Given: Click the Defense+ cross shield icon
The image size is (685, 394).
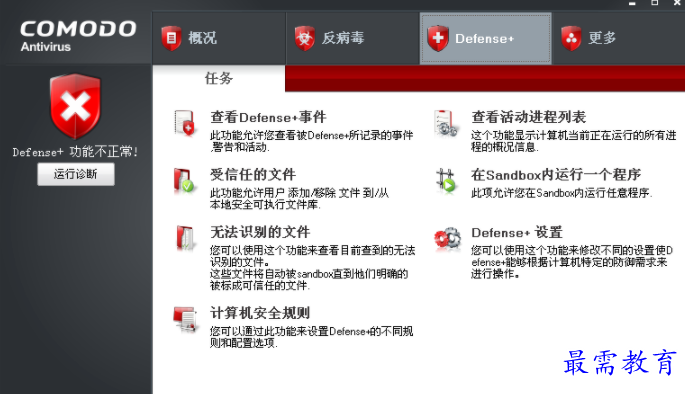Looking at the screenshot, I should [x=438, y=38].
